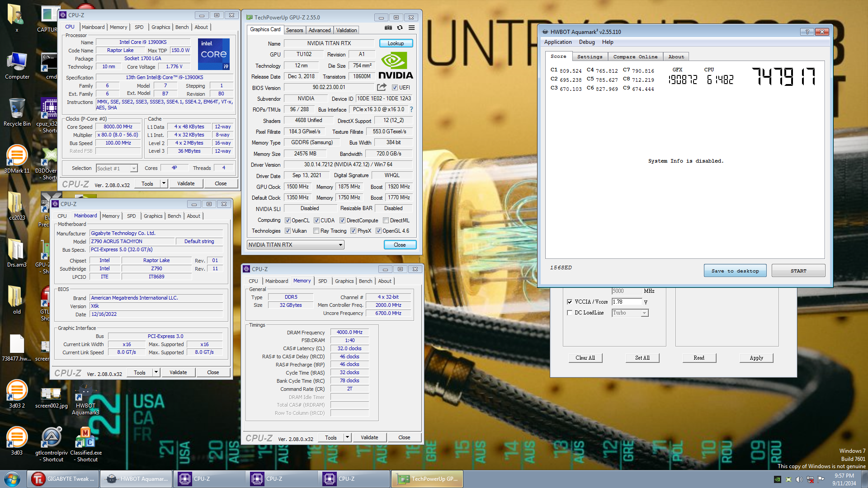Click the clock in the system tray
The width and height of the screenshot is (868, 488).
click(x=844, y=479)
